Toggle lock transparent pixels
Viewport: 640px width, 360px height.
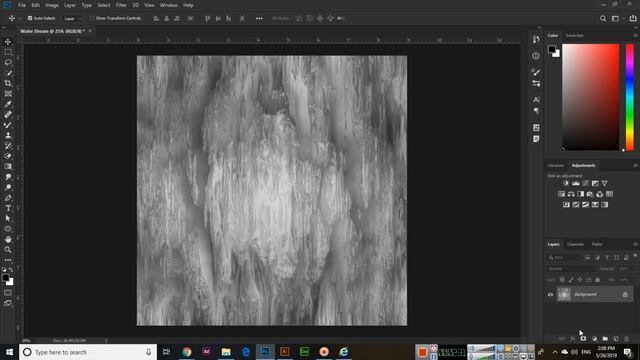coord(562,280)
